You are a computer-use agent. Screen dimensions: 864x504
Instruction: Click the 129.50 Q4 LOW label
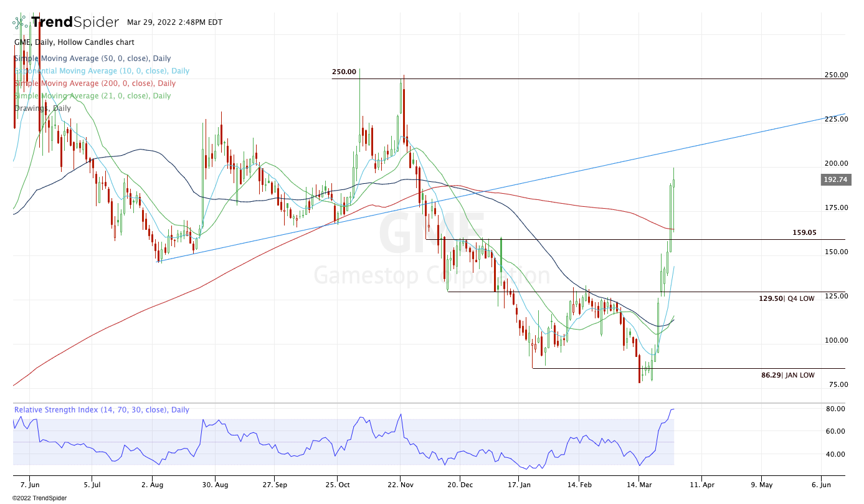[x=787, y=298]
